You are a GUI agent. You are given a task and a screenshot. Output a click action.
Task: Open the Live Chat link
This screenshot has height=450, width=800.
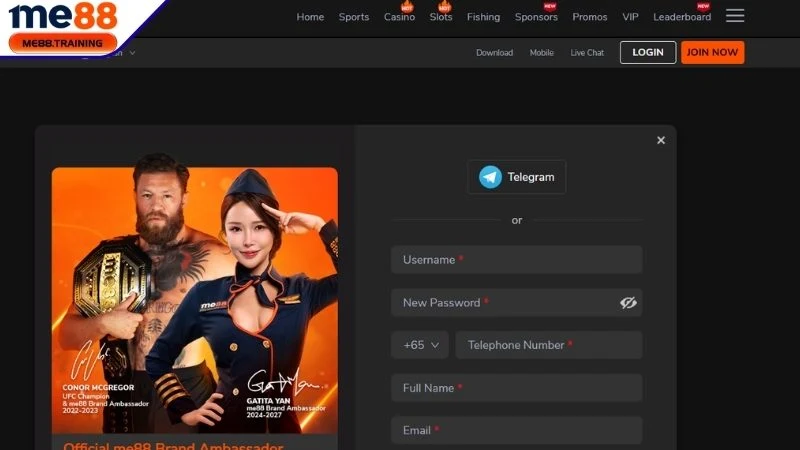coord(587,53)
